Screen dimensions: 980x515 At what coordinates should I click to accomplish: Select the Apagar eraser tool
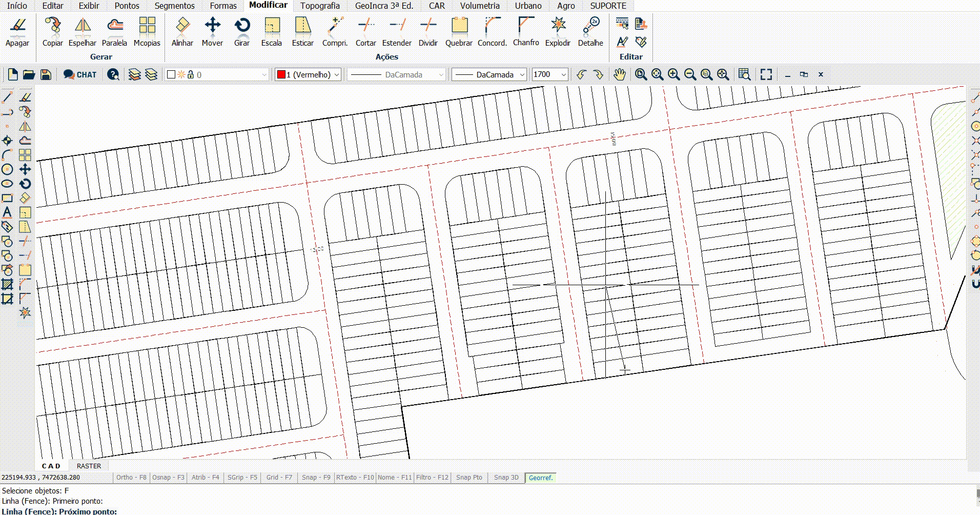click(17, 32)
